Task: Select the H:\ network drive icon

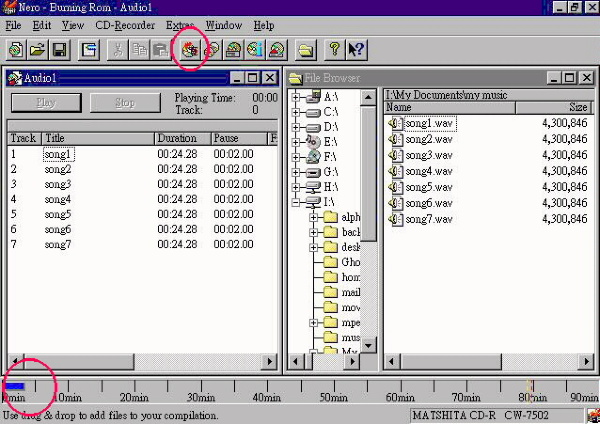Action: [x=314, y=187]
